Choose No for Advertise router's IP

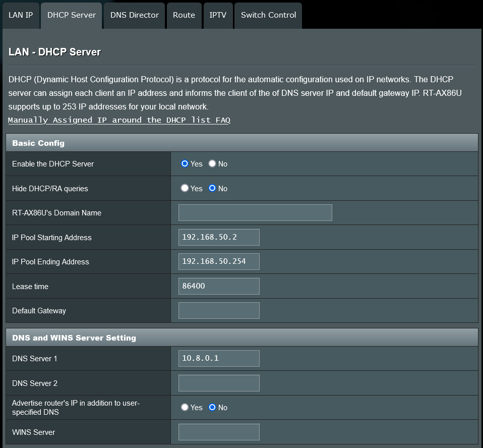coord(212,407)
